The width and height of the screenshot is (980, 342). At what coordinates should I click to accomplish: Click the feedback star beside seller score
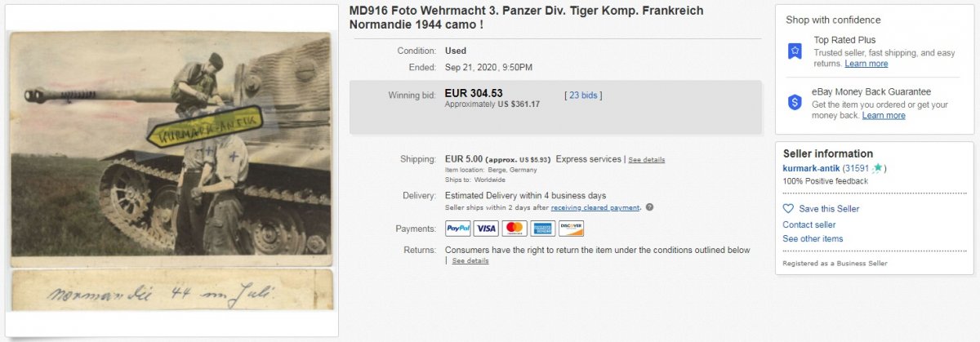(877, 168)
